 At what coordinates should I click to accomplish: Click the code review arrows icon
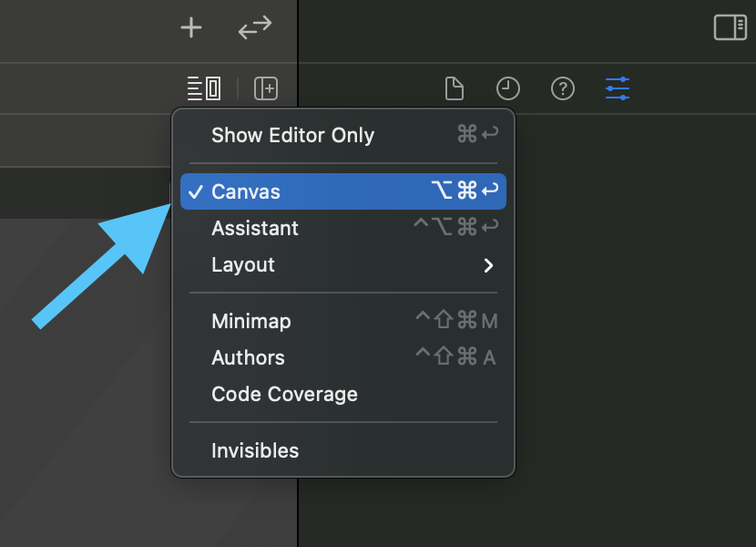tap(255, 27)
